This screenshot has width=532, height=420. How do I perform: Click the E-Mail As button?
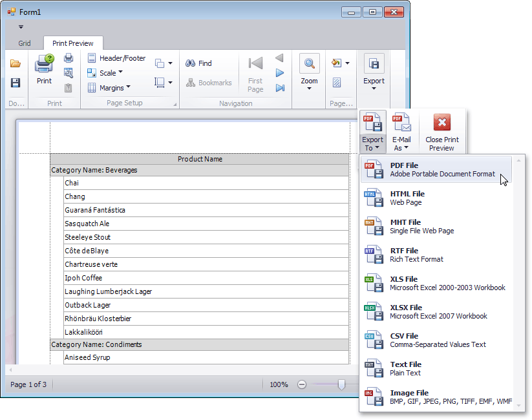(402, 132)
